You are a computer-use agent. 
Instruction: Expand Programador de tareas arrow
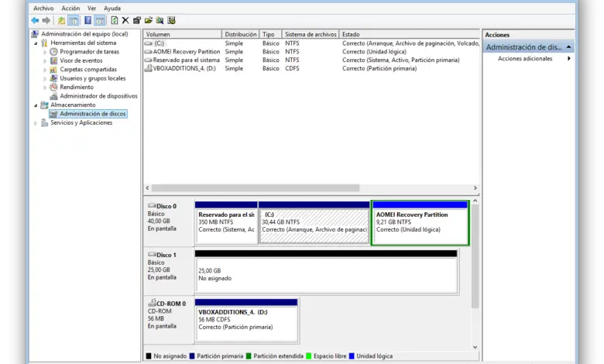pyautogui.click(x=45, y=52)
